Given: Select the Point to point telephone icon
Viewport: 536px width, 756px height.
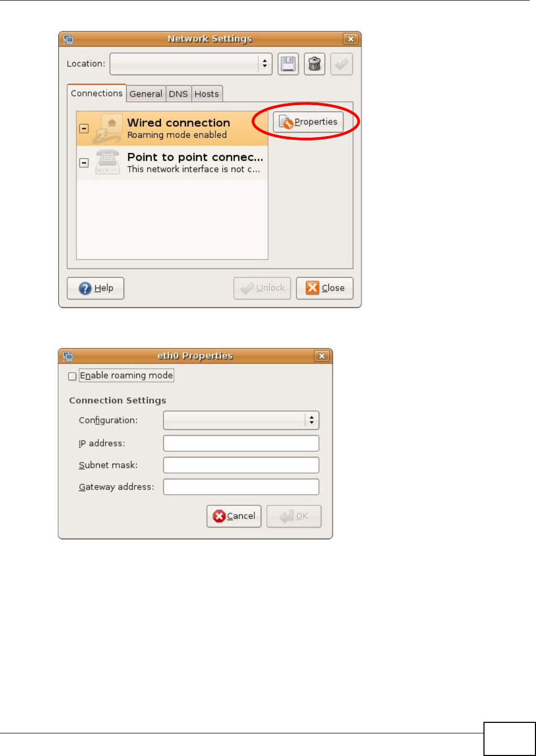Looking at the screenshot, I should click(108, 162).
